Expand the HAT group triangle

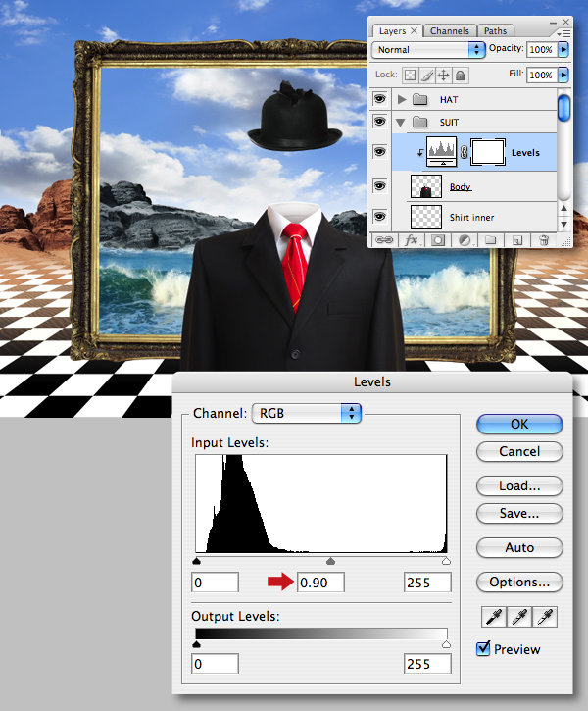[x=402, y=99]
